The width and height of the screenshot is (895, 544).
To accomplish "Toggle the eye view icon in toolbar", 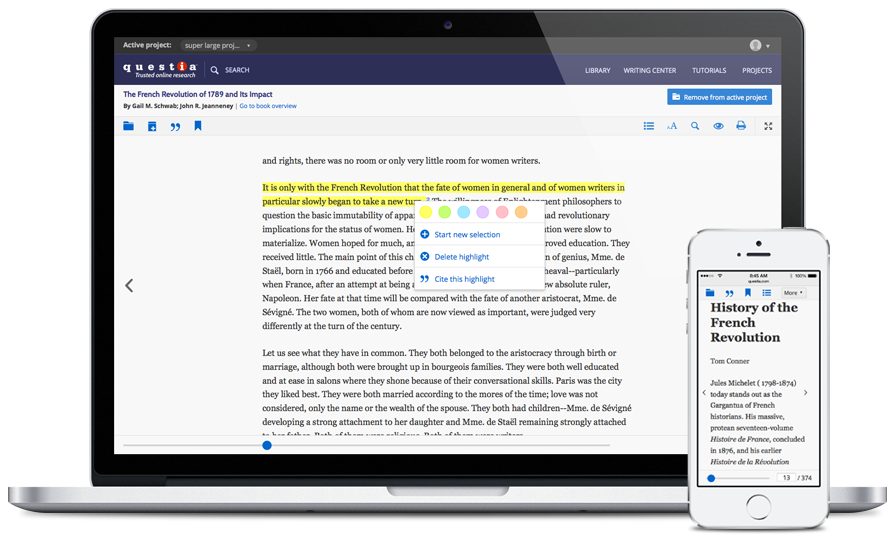I will 718,126.
